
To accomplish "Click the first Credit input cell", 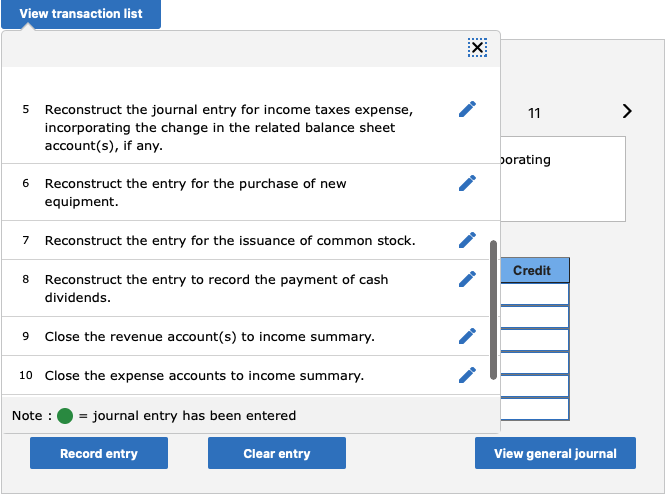I will click(535, 294).
